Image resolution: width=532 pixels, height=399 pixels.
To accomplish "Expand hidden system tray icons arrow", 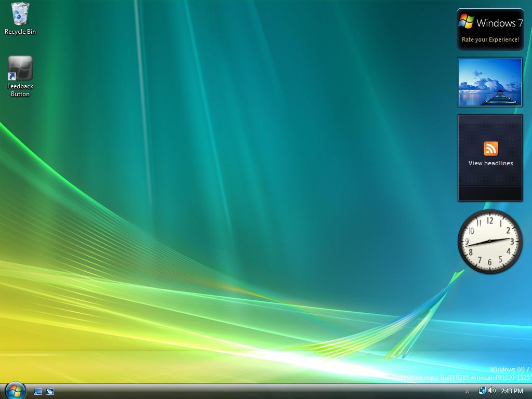I will point(467,391).
